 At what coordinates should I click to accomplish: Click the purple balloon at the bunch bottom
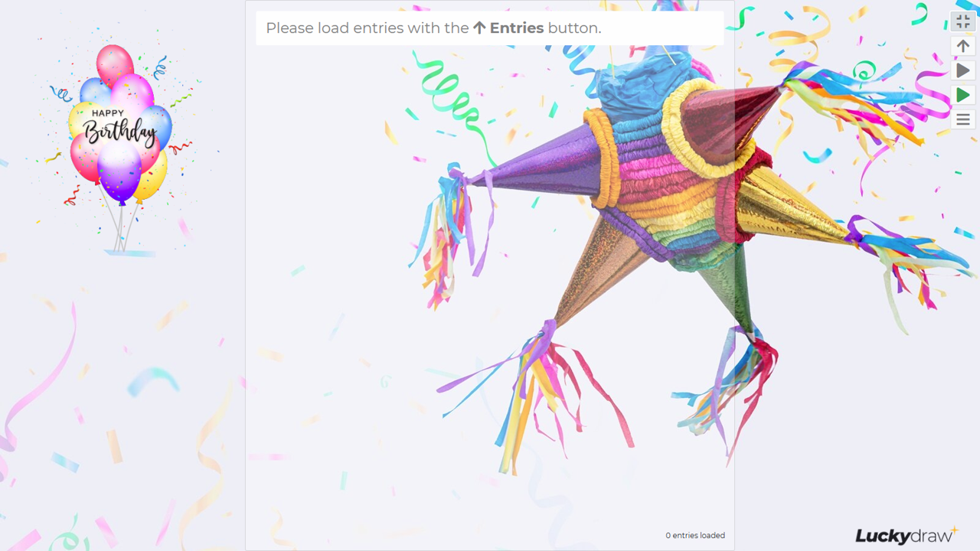[x=119, y=172]
